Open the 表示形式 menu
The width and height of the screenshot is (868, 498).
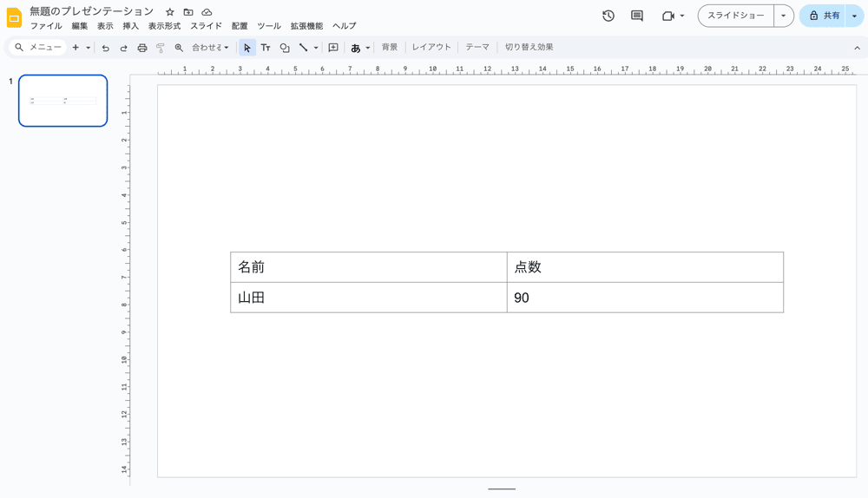[164, 26]
